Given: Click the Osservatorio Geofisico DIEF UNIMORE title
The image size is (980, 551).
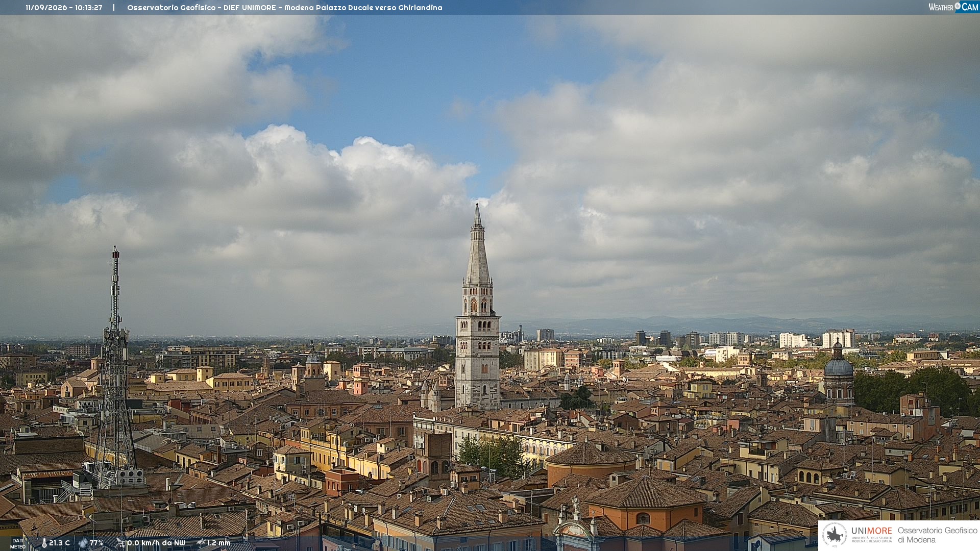Looking at the screenshot, I should [x=285, y=8].
